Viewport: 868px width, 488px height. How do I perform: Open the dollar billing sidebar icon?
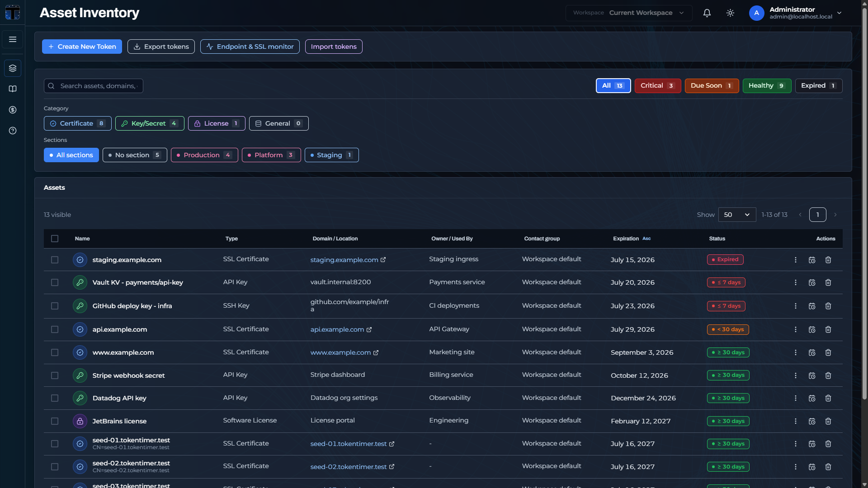13,110
